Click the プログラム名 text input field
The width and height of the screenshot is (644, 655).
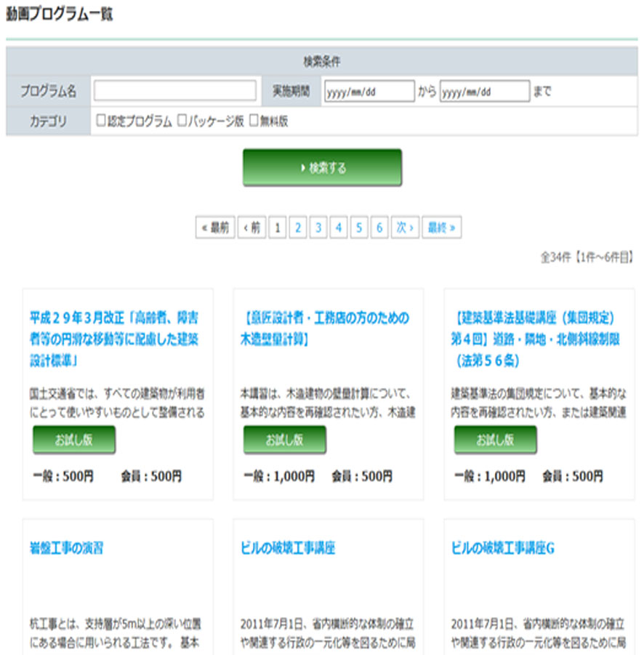pyautogui.click(x=174, y=91)
